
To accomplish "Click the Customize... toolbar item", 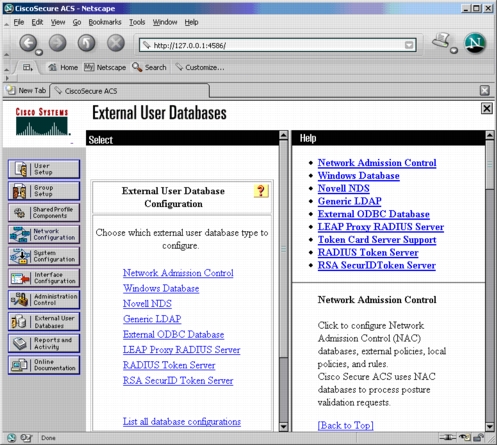I will click(x=200, y=68).
